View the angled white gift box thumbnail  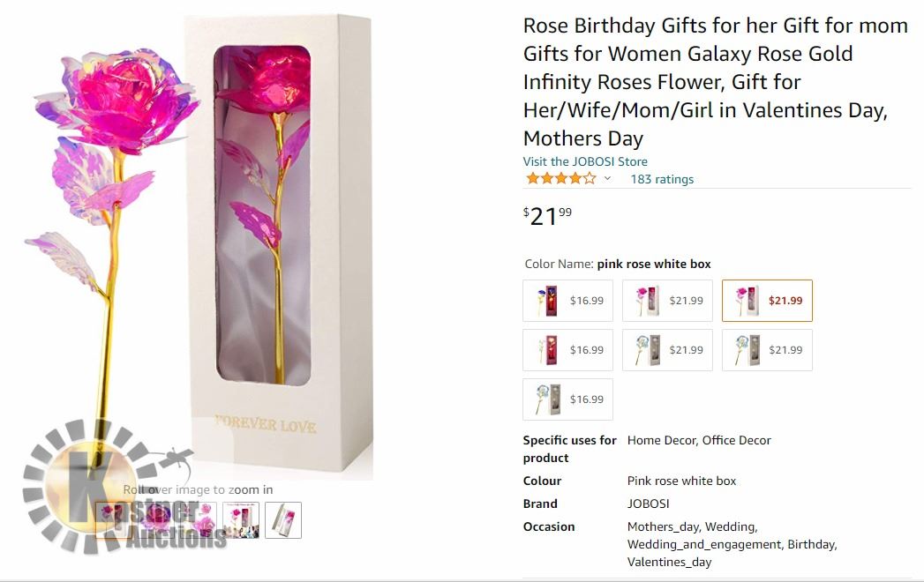coord(283,519)
